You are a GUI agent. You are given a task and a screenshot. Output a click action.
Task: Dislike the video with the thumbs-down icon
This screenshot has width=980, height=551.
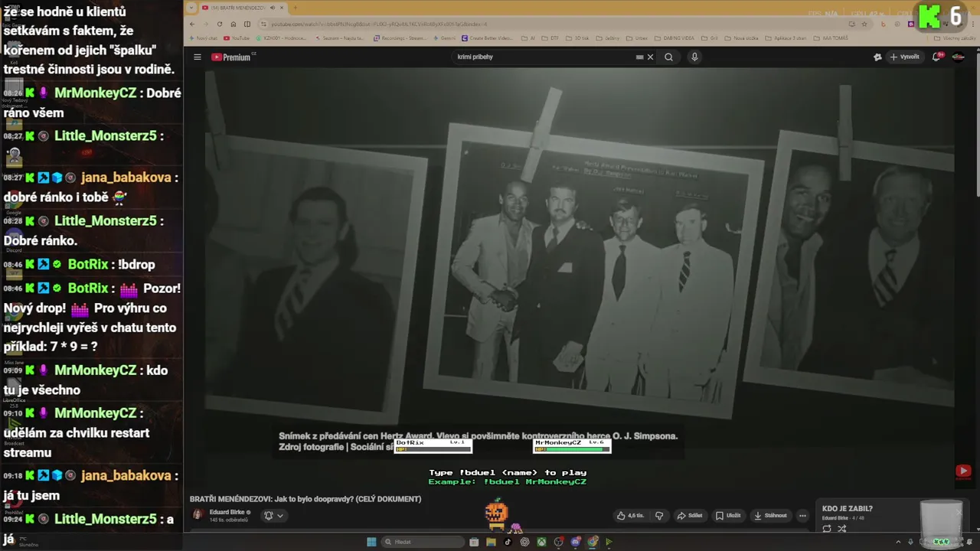click(x=658, y=516)
